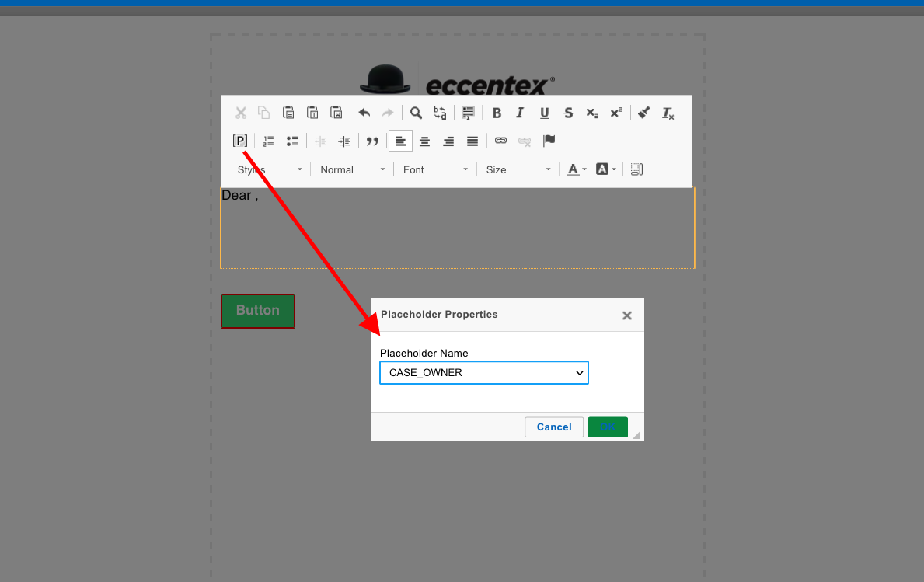
Task: Click the Find magnifier icon
Action: [x=416, y=113]
